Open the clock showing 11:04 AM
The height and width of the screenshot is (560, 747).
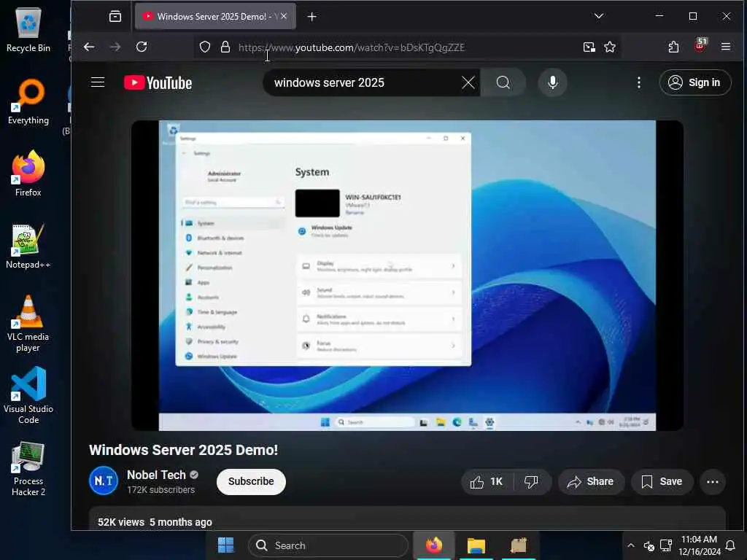pos(700,545)
